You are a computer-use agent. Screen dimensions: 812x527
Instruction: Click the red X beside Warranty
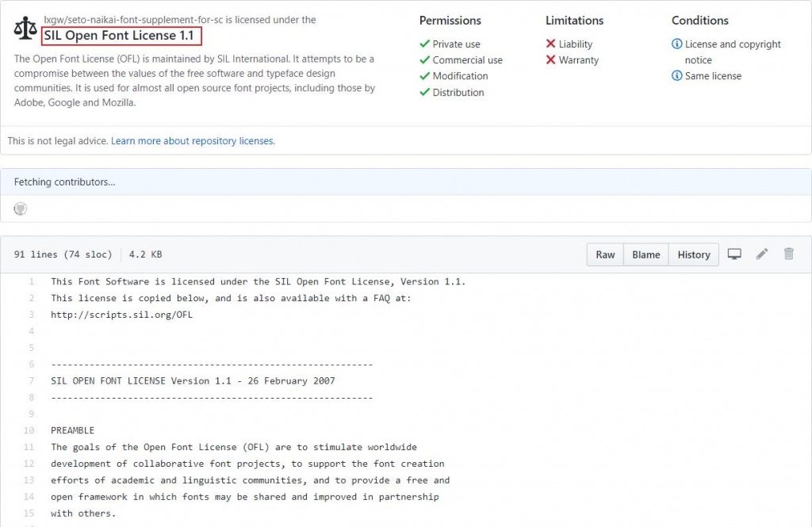pos(550,60)
